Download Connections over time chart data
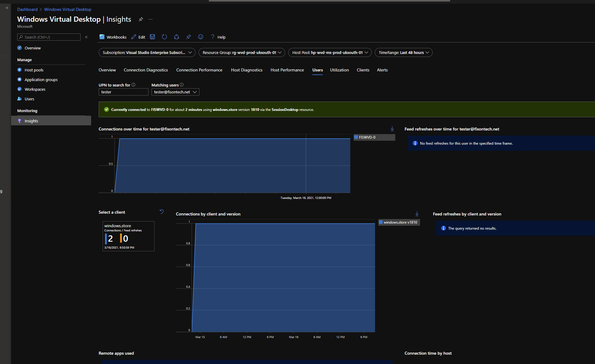 (x=392, y=129)
